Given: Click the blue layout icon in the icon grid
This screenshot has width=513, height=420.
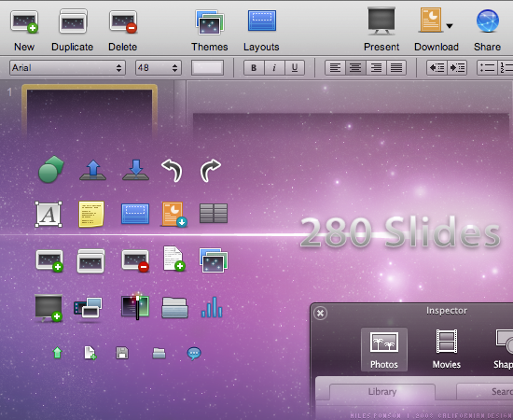Looking at the screenshot, I should click(135, 214).
